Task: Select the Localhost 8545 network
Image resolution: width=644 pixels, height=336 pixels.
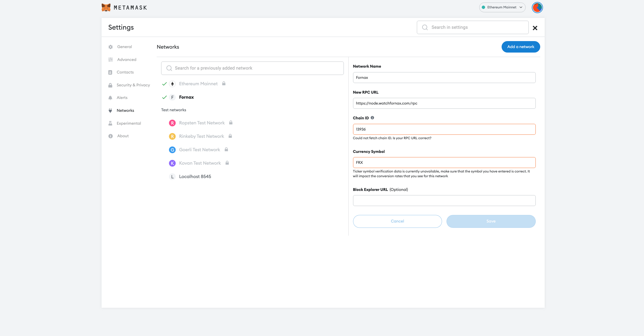Action: 195,177
